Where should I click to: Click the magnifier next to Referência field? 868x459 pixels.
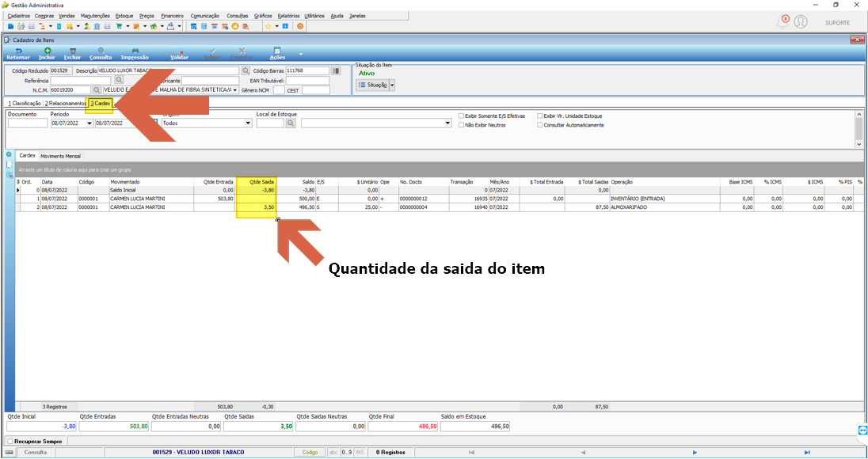[119, 80]
